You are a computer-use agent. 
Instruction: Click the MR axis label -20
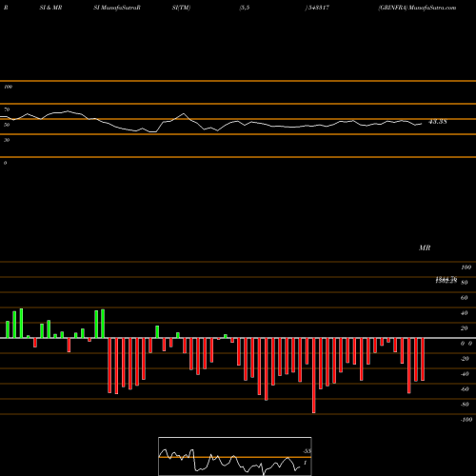tap(465, 359)
